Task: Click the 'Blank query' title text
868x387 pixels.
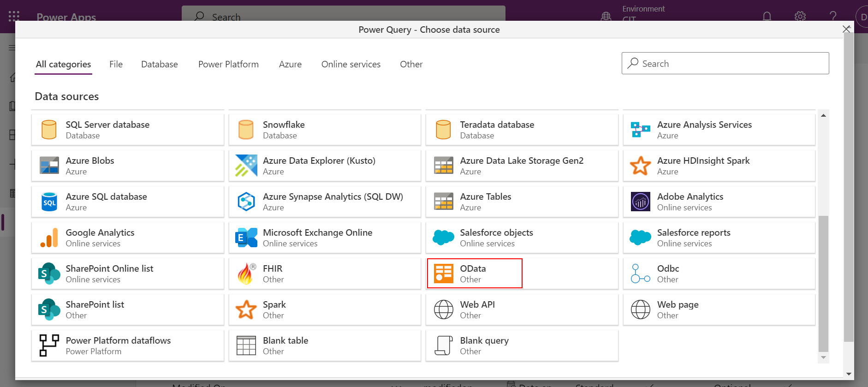Action: coord(484,340)
